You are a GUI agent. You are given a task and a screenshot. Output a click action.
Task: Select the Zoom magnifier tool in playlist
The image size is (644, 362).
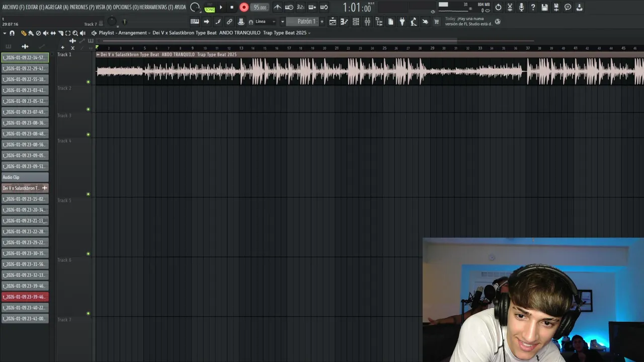(x=75, y=33)
